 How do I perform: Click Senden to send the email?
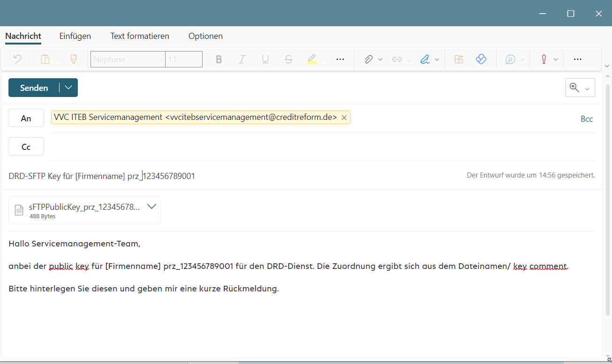(33, 88)
